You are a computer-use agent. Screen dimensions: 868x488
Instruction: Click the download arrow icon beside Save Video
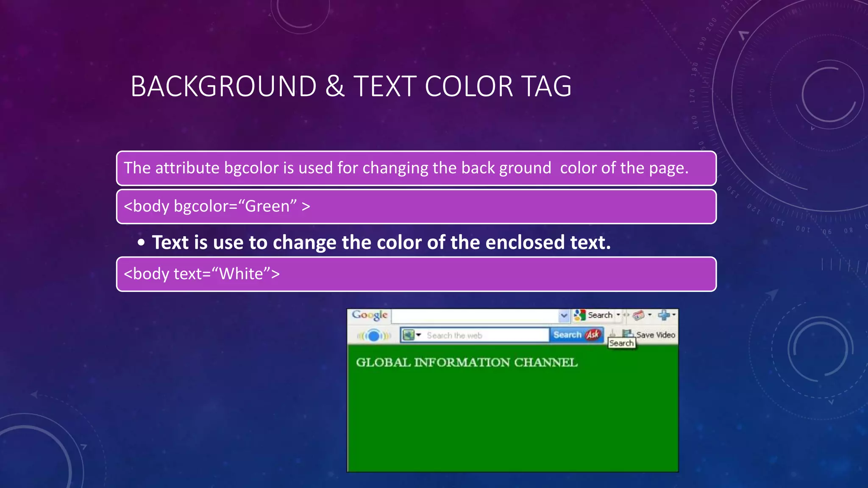[613, 333]
